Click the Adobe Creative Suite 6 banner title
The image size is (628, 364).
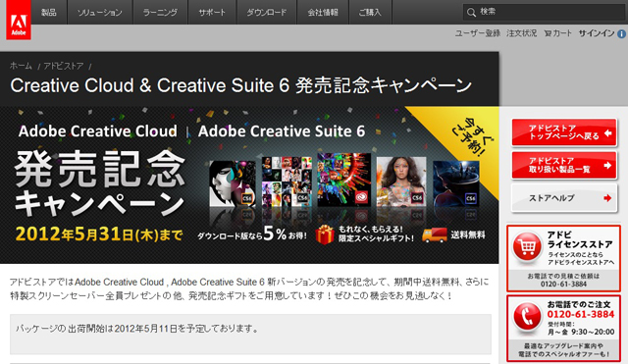point(282,131)
